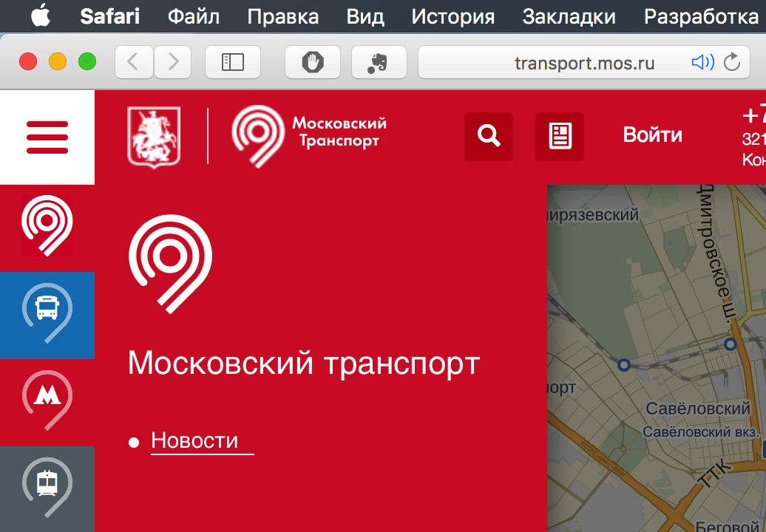Open the Apple menu

41,16
